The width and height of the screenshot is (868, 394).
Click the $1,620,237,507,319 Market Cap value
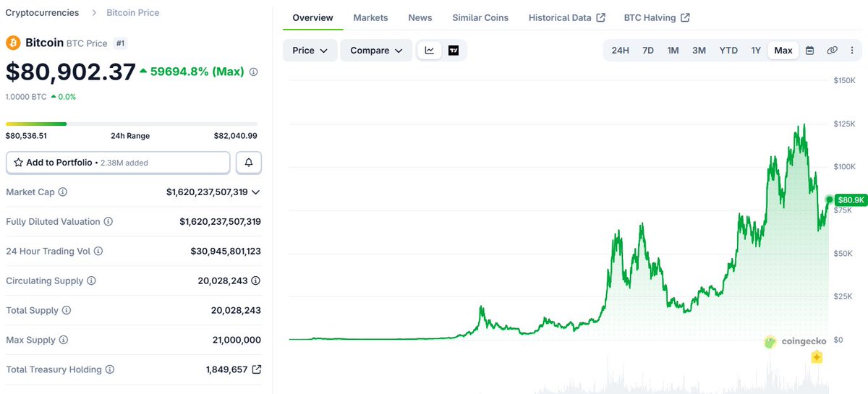[207, 192]
